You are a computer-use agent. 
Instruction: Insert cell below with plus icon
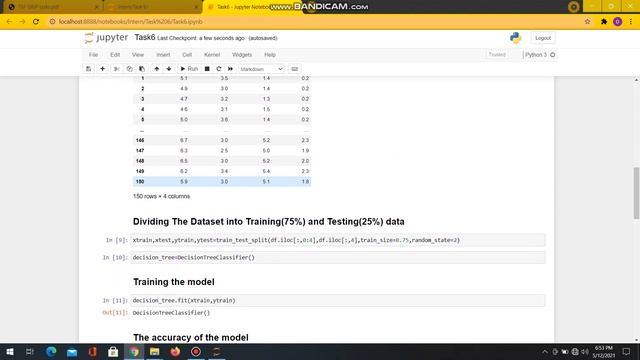(102, 69)
